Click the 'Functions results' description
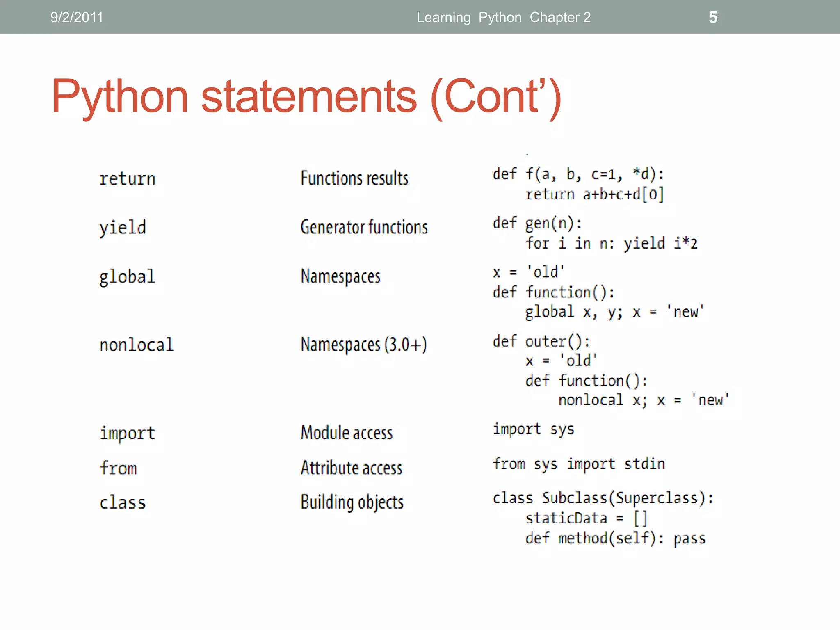The image size is (840, 630). (354, 178)
